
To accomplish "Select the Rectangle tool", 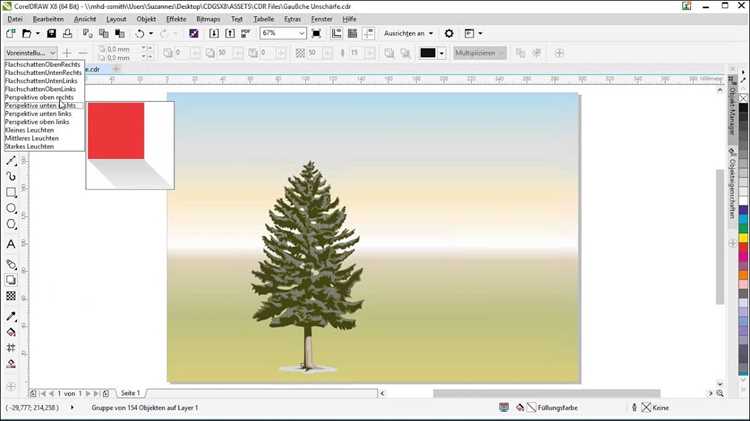I will [11, 193].
